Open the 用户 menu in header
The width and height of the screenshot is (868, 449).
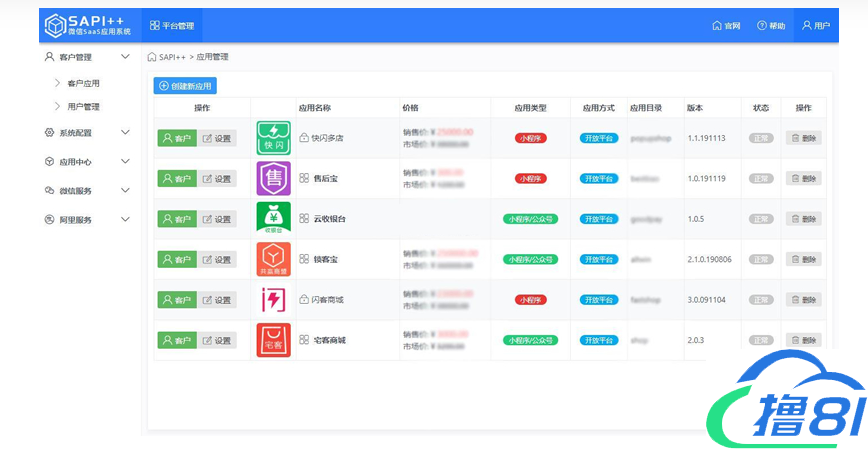coord(816,26)
